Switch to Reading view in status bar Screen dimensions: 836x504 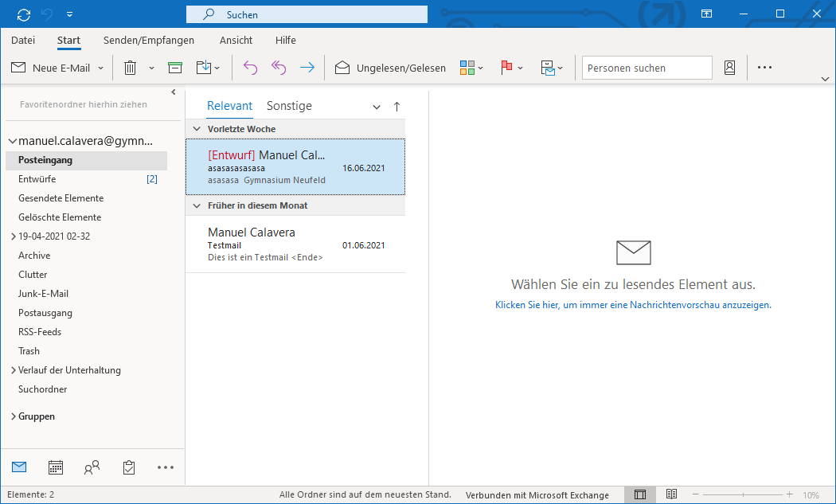671,494
